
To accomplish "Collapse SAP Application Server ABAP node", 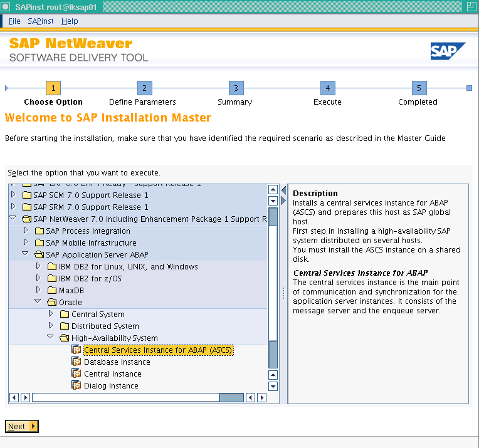I will coord(25,254).
